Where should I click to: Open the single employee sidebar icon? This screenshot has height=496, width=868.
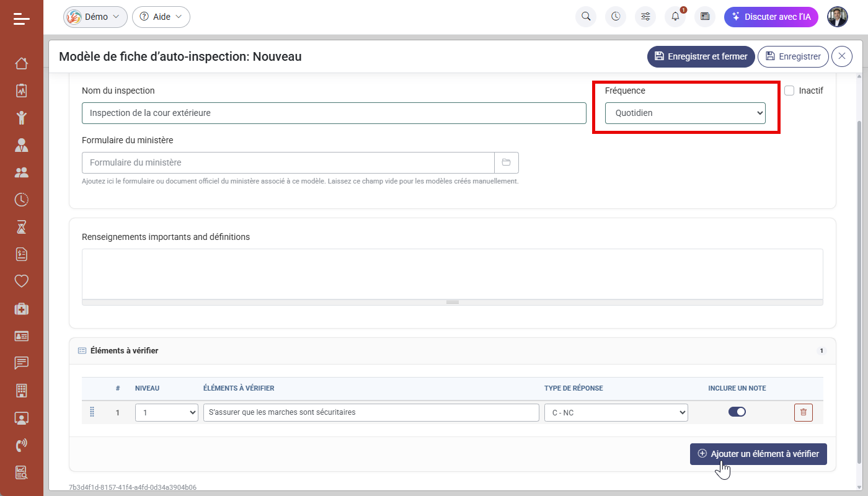22,145
